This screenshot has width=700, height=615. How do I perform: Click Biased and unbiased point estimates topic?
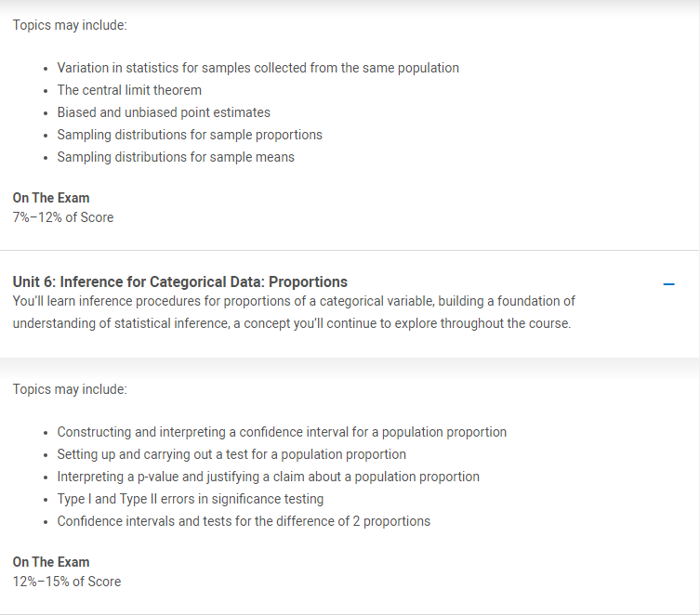[164, 112]
